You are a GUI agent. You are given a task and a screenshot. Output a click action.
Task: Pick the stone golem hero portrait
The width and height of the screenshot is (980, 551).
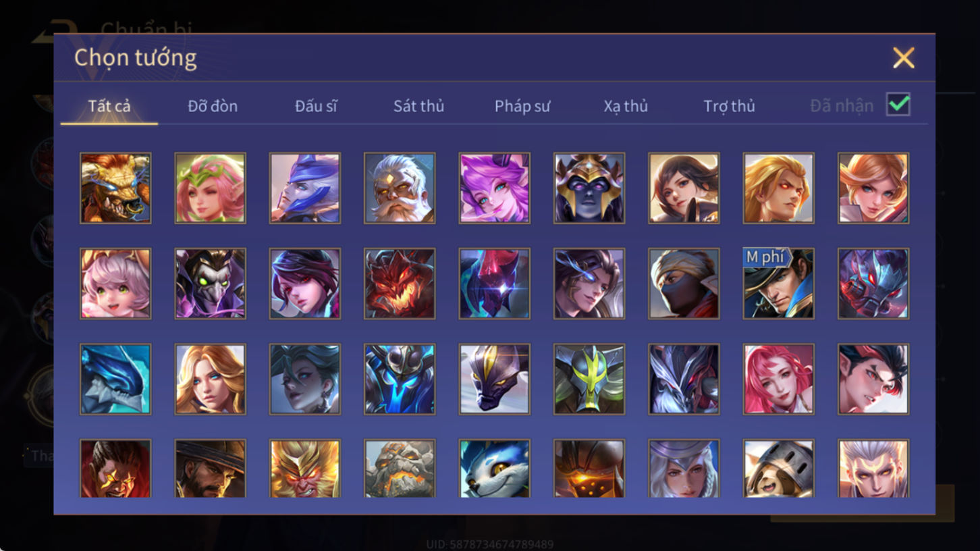pyautogui.click(x=400, y=469)
